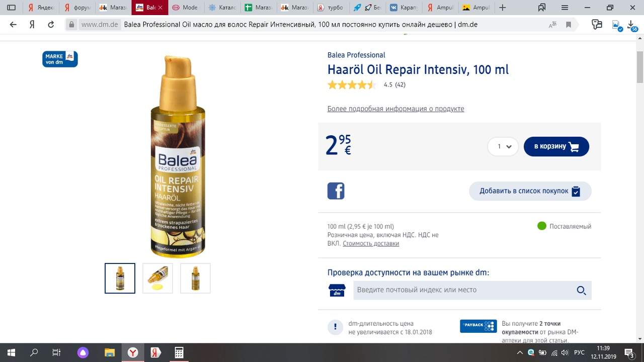Screen dimensions: 644x362
Task: Open Task View on the taskbar
Action: click(56, 352)
